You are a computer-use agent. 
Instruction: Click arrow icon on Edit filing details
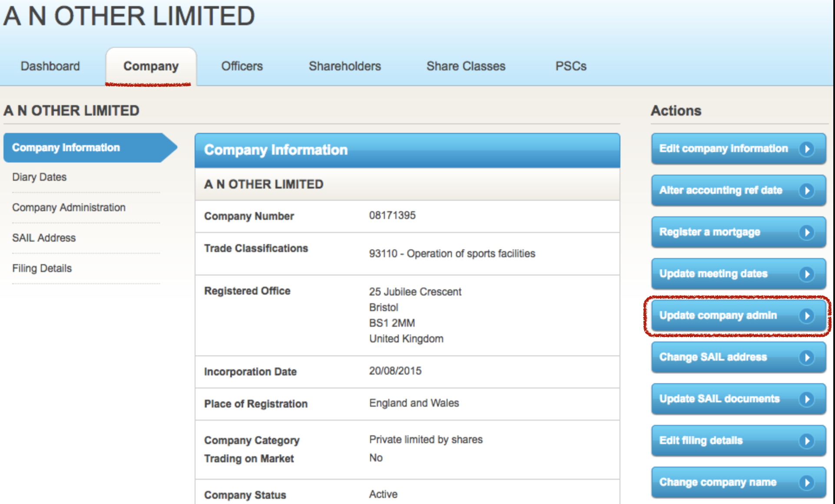click(x=807, y=441)
